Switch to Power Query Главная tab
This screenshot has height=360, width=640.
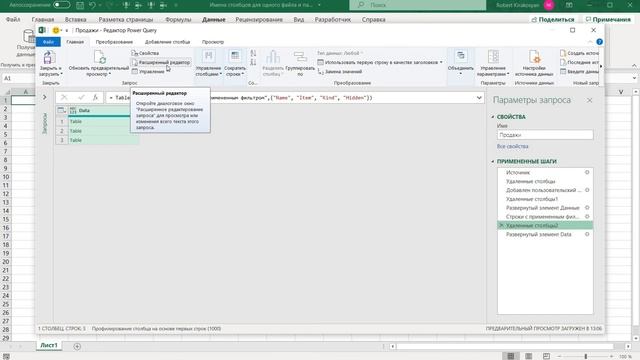tap(75, 42)
